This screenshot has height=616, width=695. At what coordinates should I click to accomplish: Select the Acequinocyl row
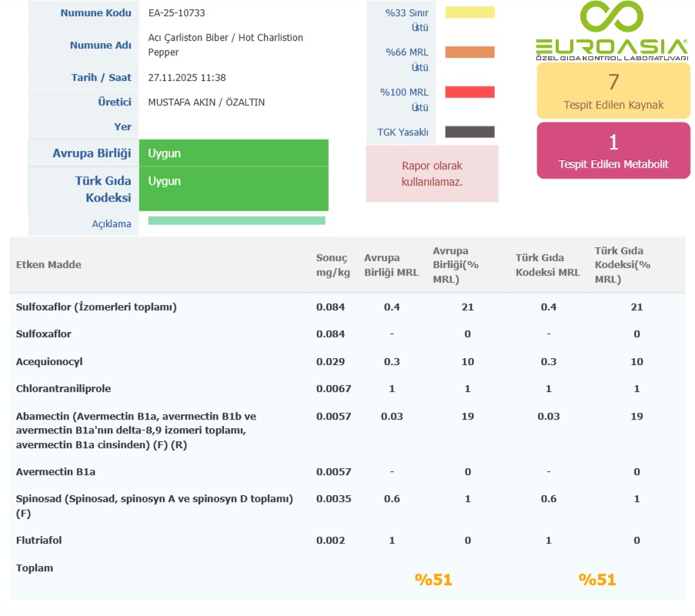pos(49,362)
